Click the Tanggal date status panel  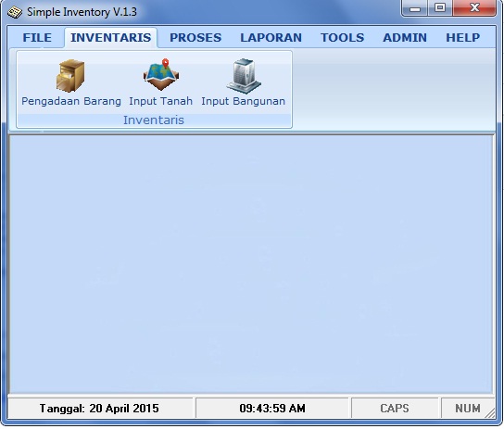coord(100,408)
